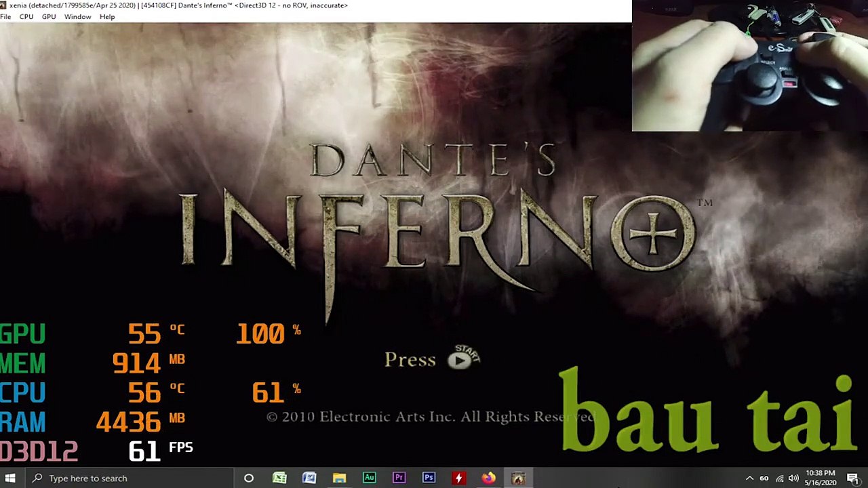Open the volume speaker tray icon
The image size is (868, 488).
pos(793,479)
